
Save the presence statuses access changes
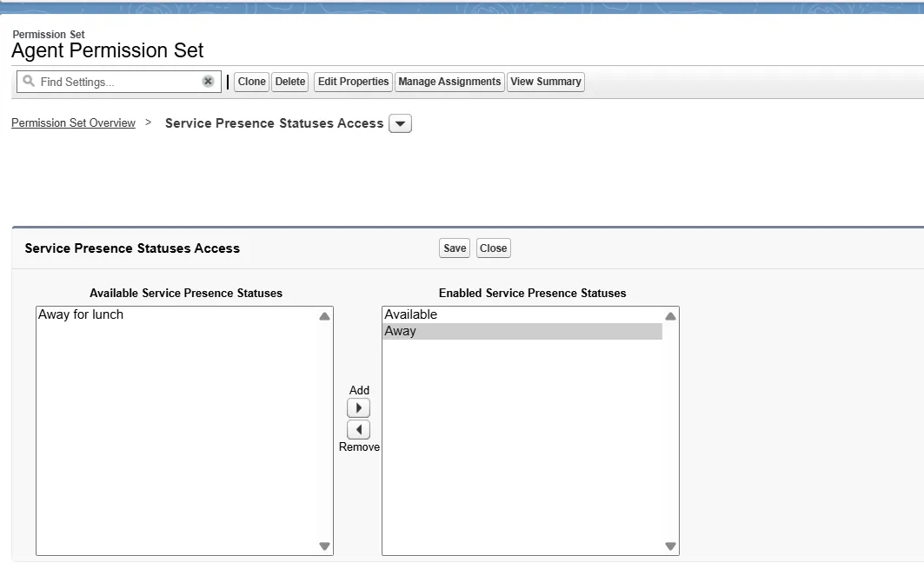click(455, 248)
